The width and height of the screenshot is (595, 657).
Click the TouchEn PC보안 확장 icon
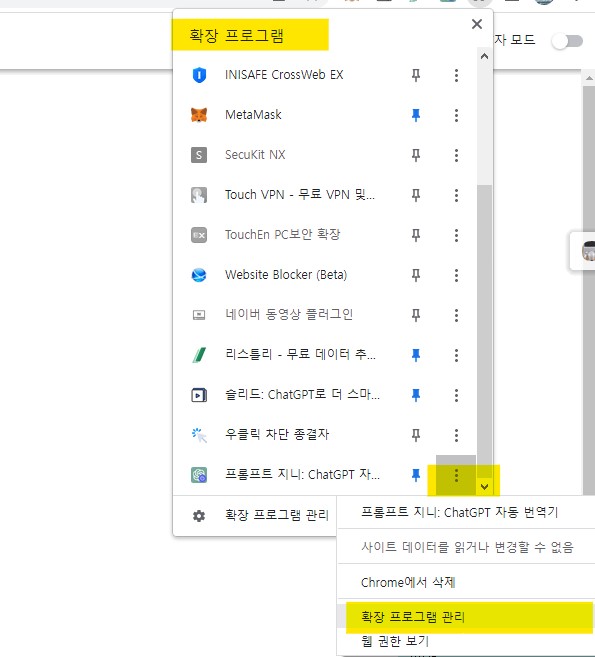point(199,235)
